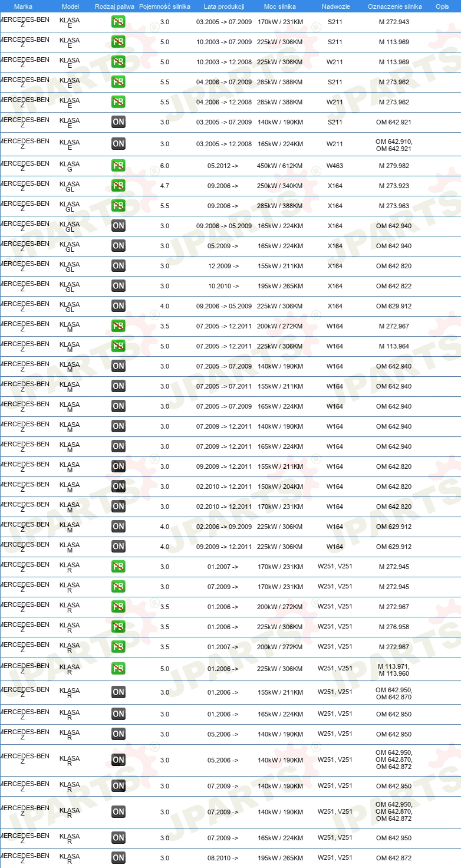Click the Rodzaj paliwa column header

pyautogui.click(x=115, y=6)
